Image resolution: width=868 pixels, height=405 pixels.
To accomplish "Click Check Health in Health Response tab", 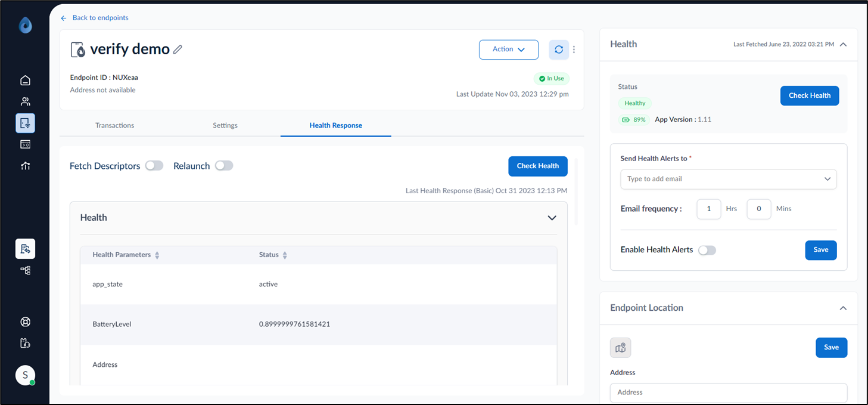I will [x=538, y=166].
